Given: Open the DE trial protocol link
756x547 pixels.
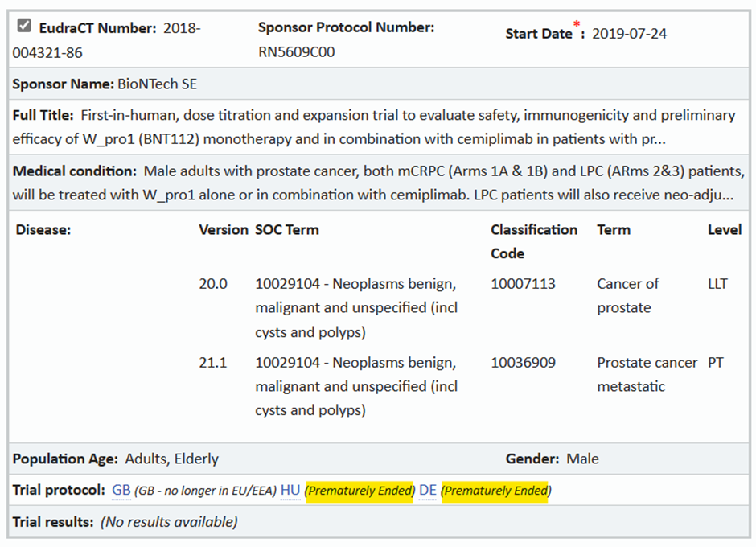Looking at the screenshot, I should (427, 490).
